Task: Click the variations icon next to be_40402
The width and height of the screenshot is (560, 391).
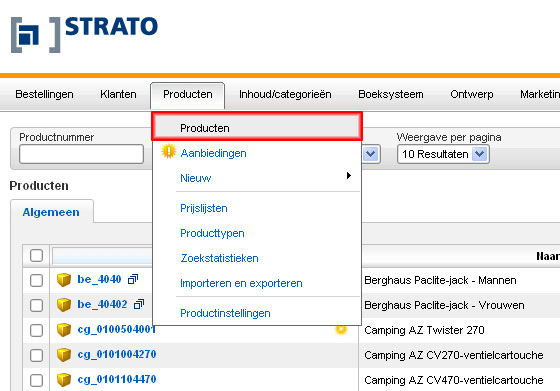Action: click(139, 304)
